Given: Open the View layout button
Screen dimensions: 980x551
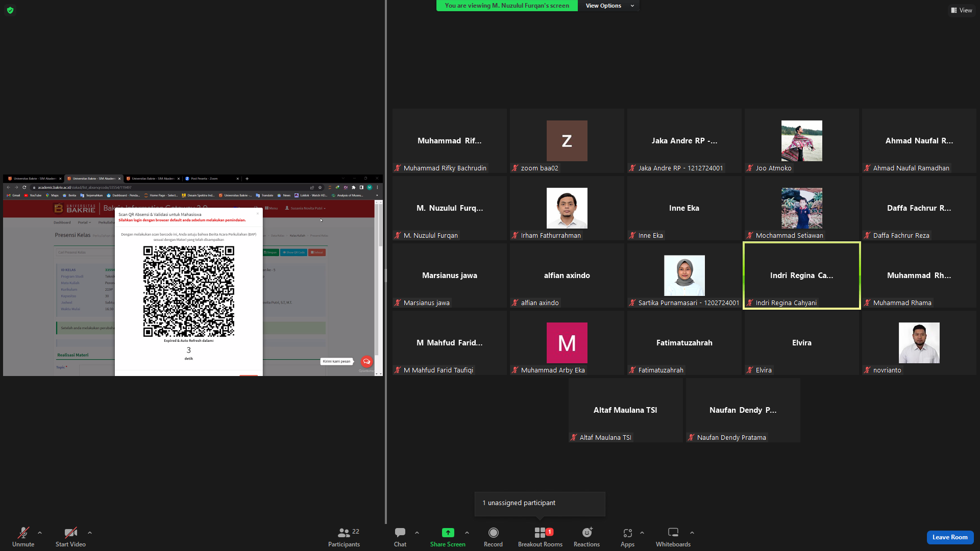Looking at the screenshot, I should point(962,10).
